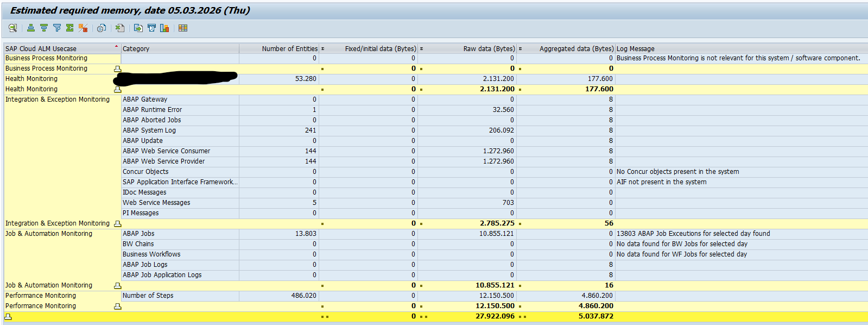868x325 pixels.
Task: Collapse Integration & Exception Monitoring subtotal
Action: pos(117,224)
